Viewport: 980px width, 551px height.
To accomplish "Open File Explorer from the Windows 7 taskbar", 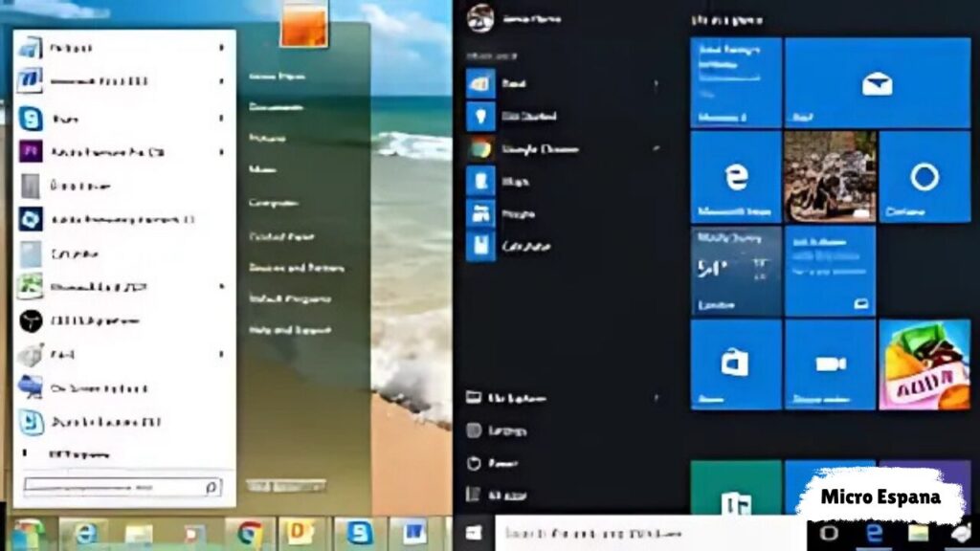I will (x=139, y=534).
